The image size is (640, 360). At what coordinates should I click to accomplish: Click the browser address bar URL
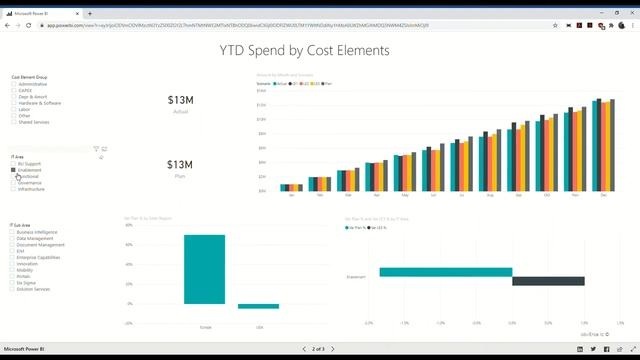coord(238,25)
